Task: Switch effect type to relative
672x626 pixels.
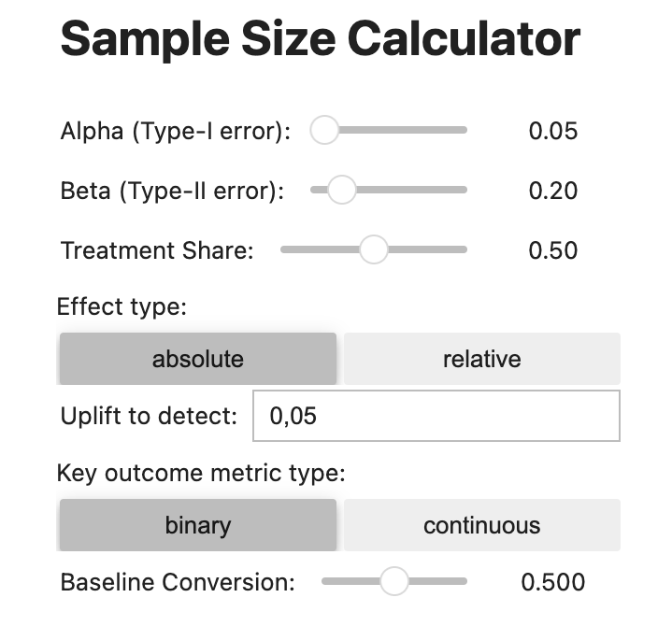Action: click(481, 359)
